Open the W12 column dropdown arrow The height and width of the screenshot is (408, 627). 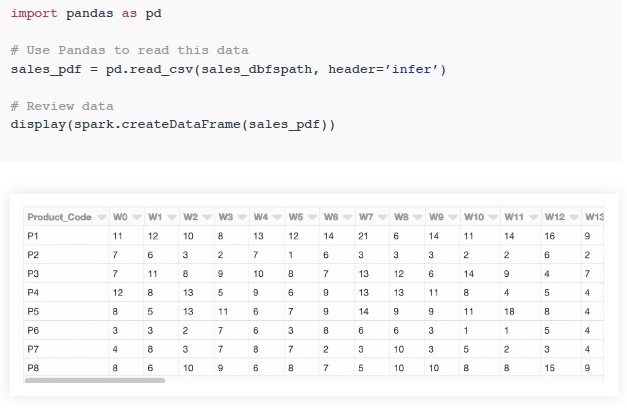[574, 217]
